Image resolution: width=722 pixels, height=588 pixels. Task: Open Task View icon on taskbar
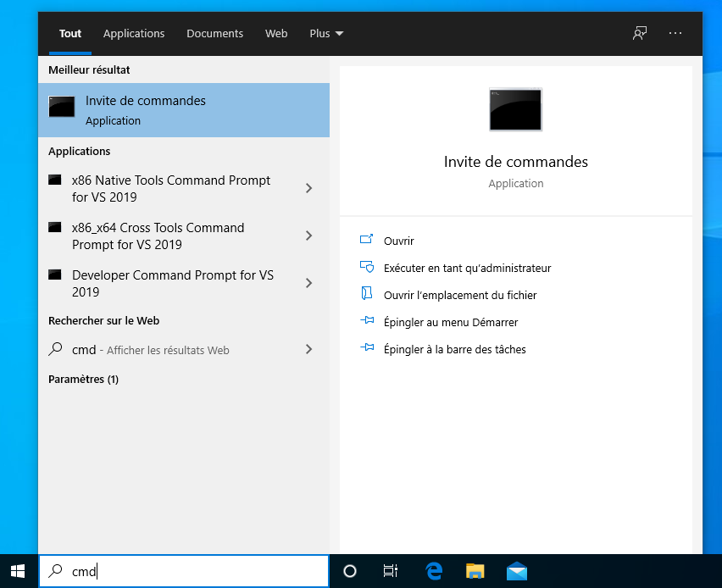pos(391,571)
